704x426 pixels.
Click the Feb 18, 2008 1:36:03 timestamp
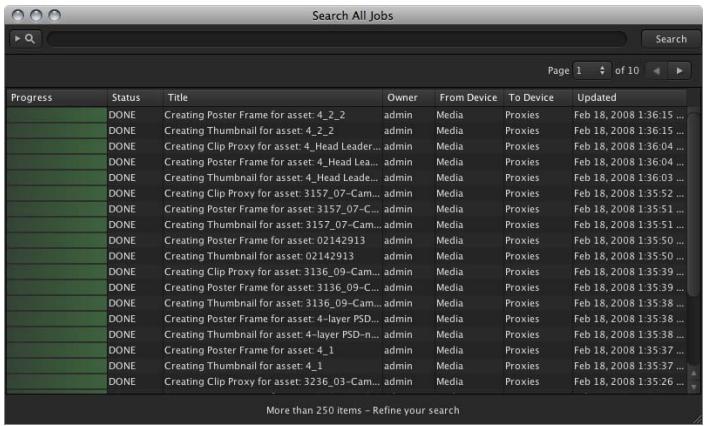[629, 178]
